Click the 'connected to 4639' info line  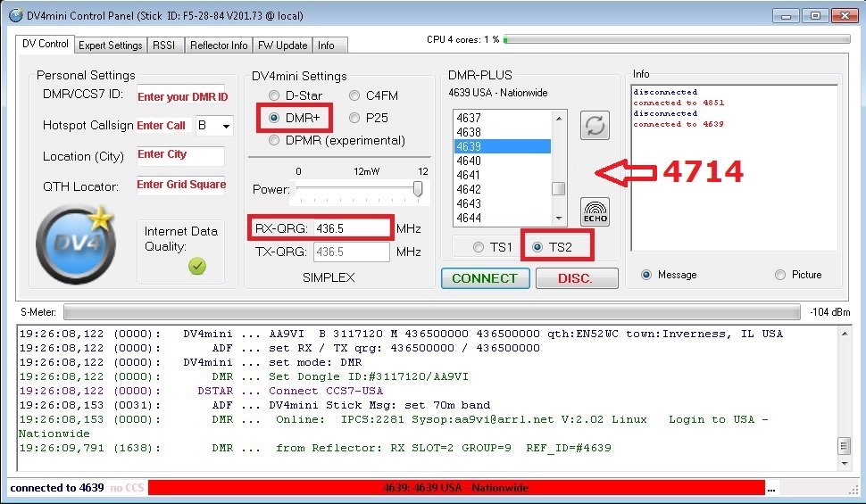tap(679, 124)
